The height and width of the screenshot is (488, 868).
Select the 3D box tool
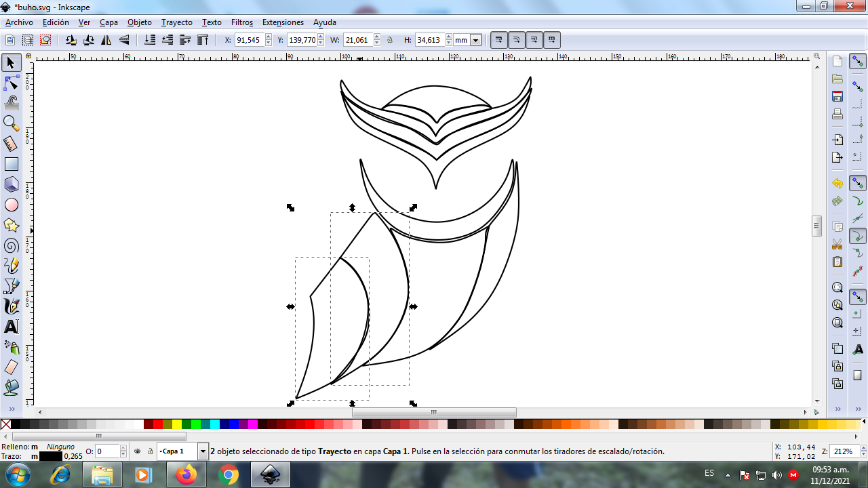coord(11,184)
